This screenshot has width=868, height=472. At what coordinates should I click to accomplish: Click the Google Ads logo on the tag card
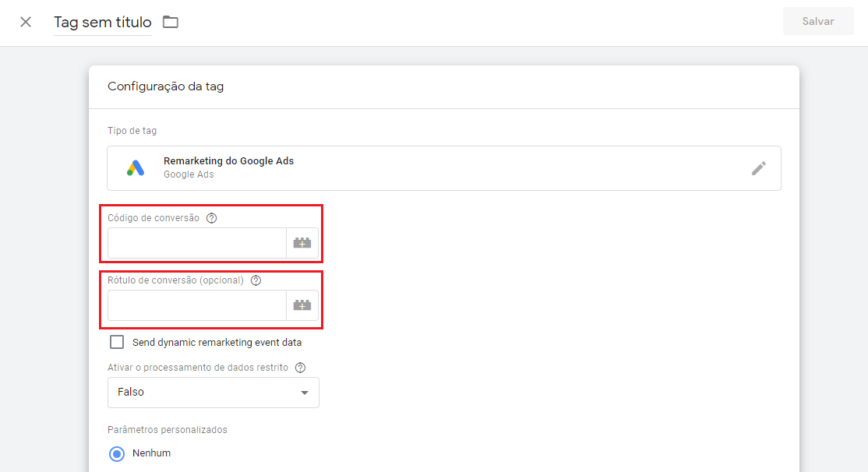(x=134, y=167)
